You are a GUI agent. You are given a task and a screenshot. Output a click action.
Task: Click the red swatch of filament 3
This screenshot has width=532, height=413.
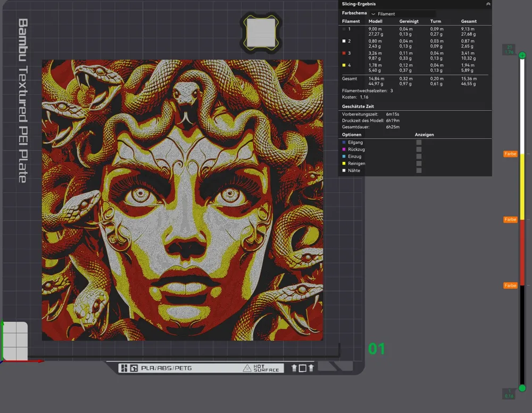click(x=344, y=53)
